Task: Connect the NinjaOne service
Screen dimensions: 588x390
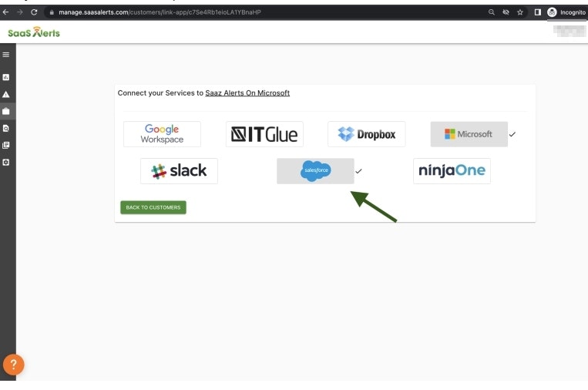Action: click(x=452, y=171)
